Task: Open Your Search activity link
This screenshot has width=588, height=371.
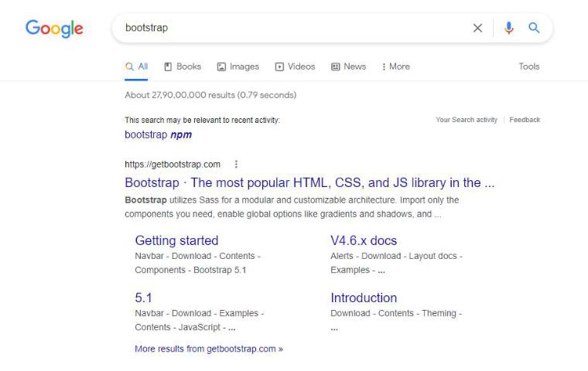Action: 466,120
